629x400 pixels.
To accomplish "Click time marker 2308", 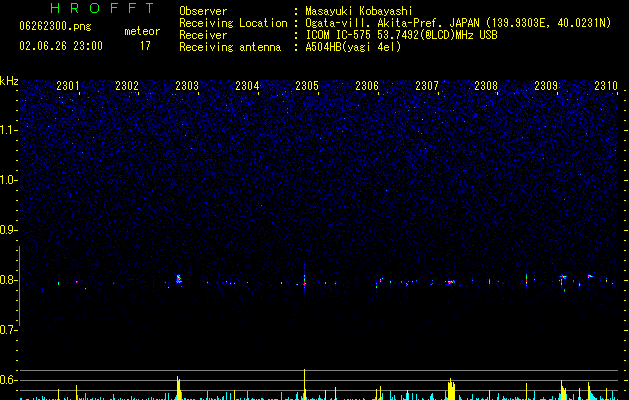I will (486, 86).
